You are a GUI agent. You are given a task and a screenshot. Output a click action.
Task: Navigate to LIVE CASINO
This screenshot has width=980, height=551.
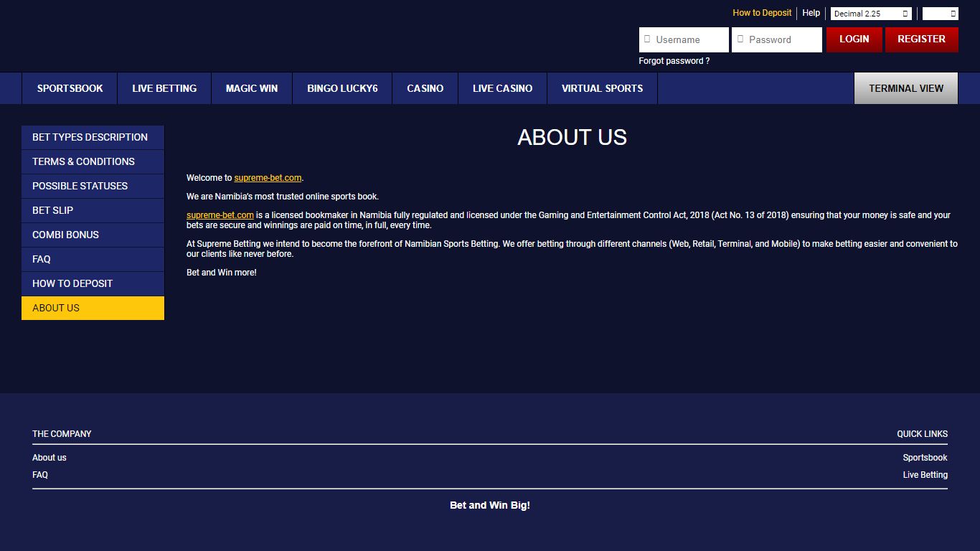(x=503, y=88)
